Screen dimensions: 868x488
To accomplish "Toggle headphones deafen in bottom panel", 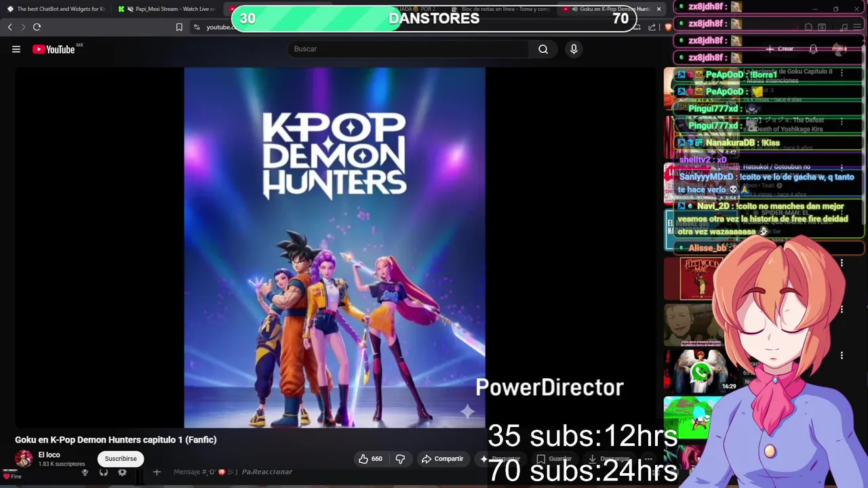I will (104, 472).
